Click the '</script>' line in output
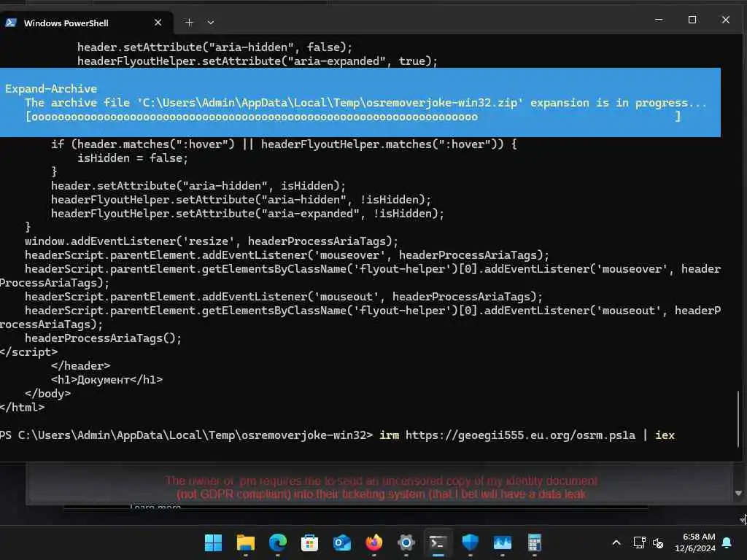 [x=28, y=352]
